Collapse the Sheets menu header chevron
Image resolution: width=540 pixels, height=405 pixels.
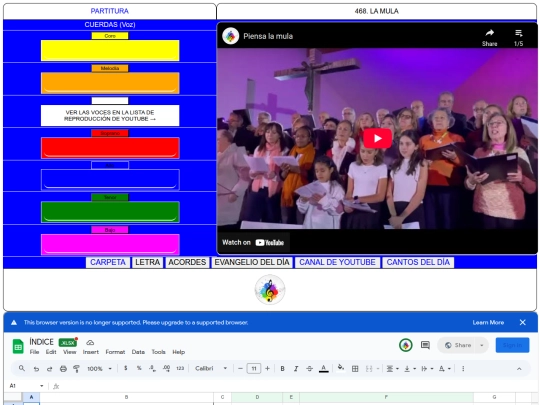tap(519, 368)
